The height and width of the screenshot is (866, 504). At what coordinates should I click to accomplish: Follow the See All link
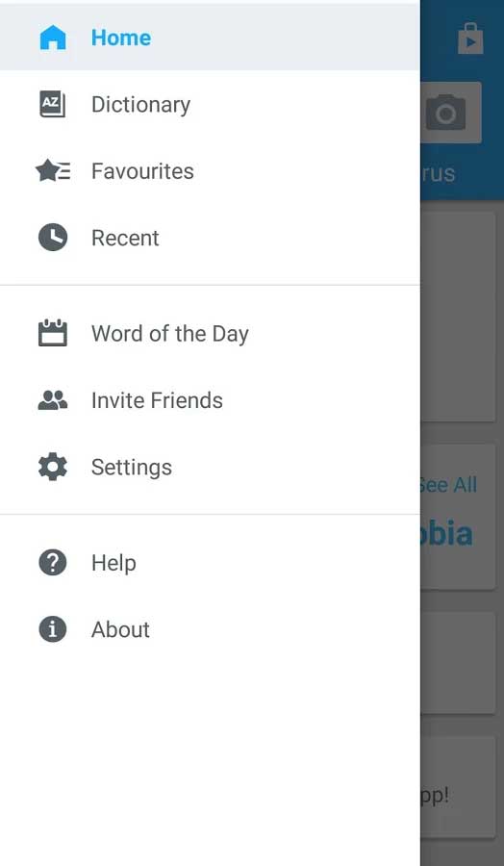(448, 484)
